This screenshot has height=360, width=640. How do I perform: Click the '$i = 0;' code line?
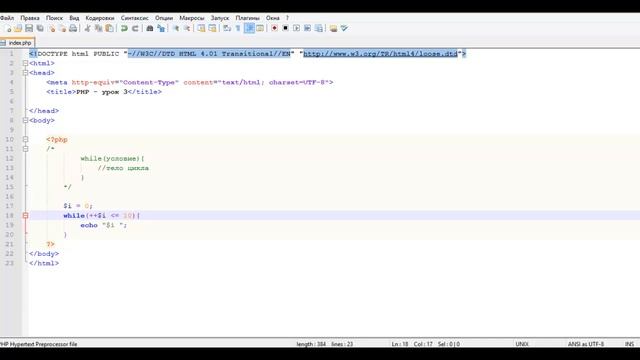[x=78, y=206]
